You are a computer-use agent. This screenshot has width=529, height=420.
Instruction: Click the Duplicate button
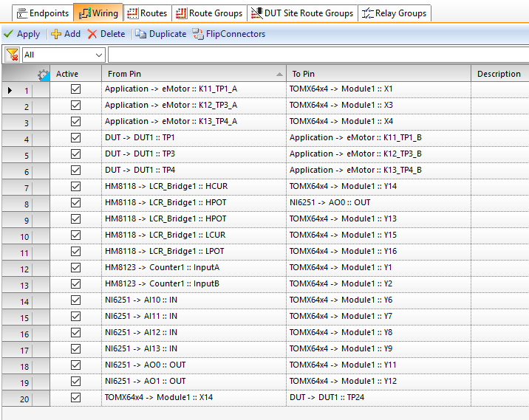point(161,34)
